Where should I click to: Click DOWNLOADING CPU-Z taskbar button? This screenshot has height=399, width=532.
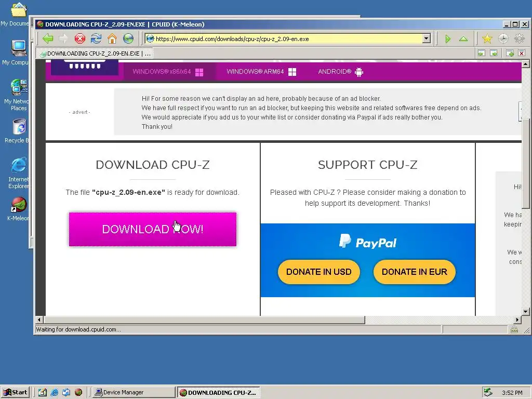[218, 392]
